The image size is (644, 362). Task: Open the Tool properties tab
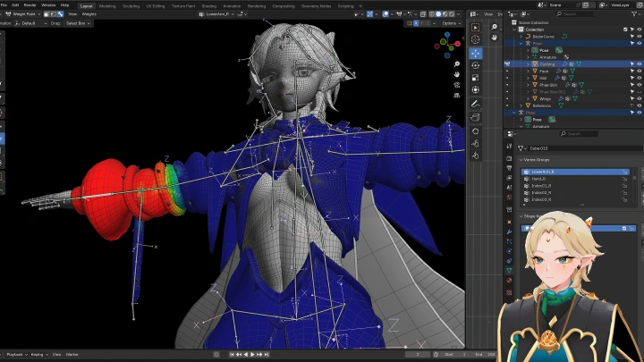click(509, 146)
